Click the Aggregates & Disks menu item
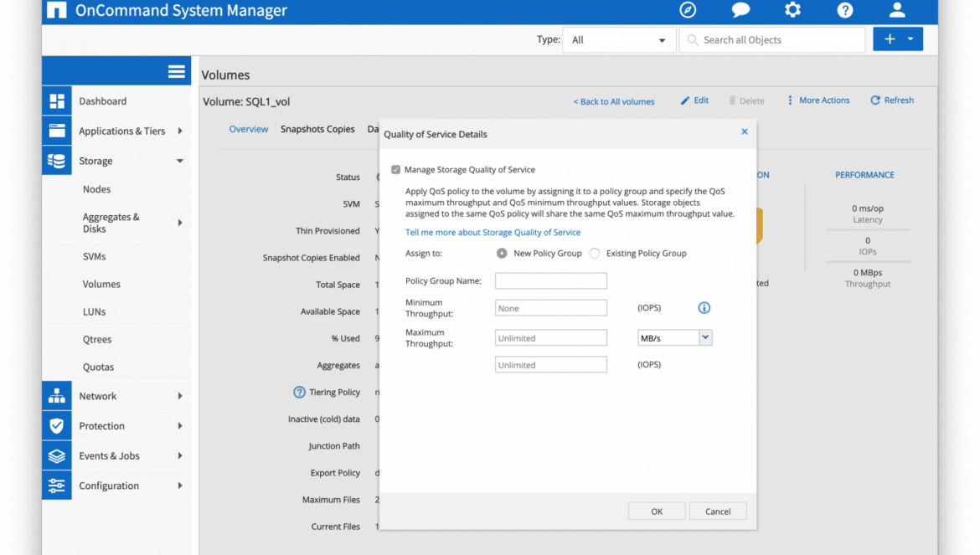This screenshot has width=980, height=555. click(x=111, y=223)
